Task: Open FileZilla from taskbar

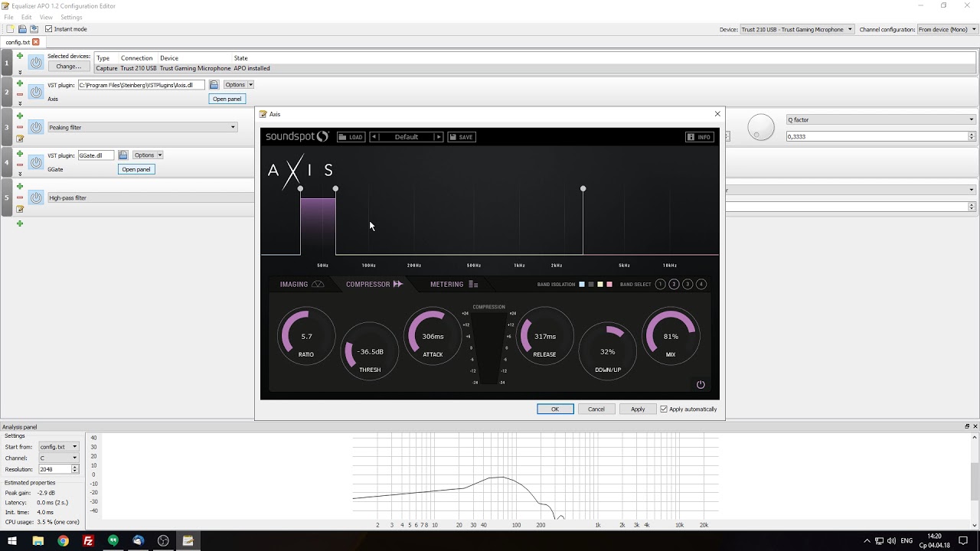Action: point(88,541)
